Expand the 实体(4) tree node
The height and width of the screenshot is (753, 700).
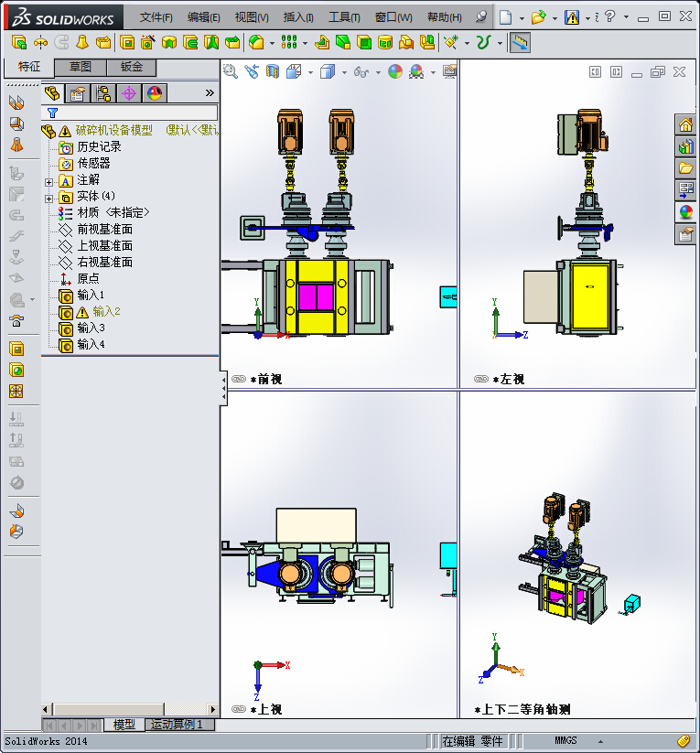(x=48, y=199)
